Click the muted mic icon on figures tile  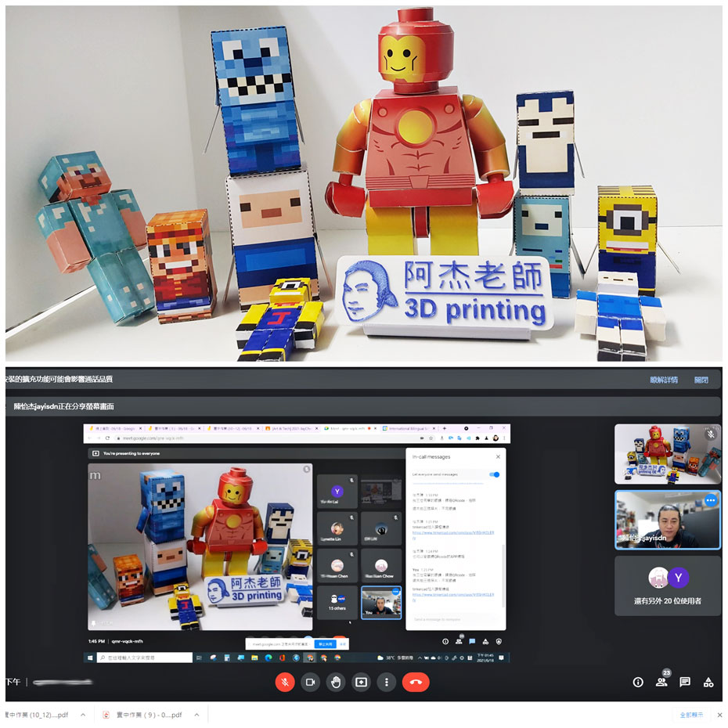pyautogui.click(x=710, y=434)
